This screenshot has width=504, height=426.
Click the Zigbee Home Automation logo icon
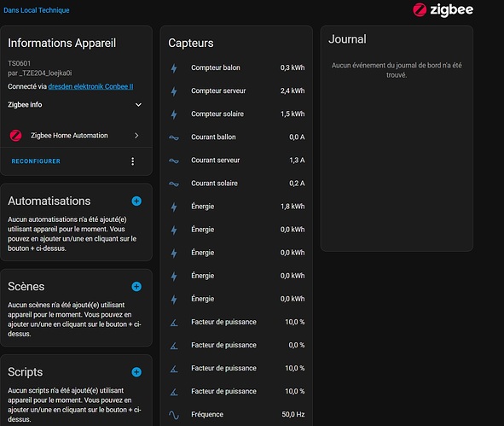click(15, 136)
